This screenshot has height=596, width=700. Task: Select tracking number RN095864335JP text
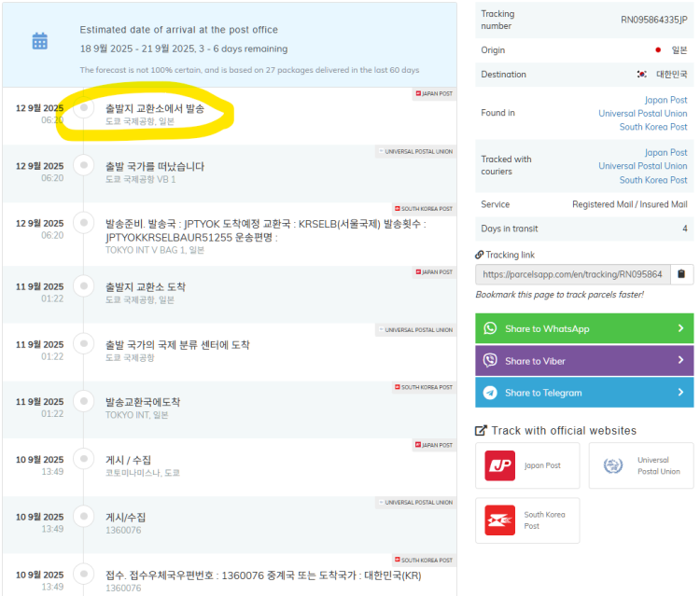coord(653,20)
